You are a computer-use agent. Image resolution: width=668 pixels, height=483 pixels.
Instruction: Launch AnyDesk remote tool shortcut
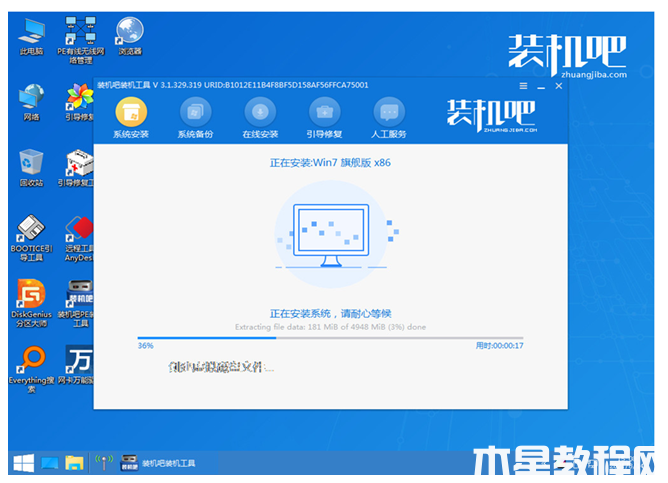pos(79,239)
